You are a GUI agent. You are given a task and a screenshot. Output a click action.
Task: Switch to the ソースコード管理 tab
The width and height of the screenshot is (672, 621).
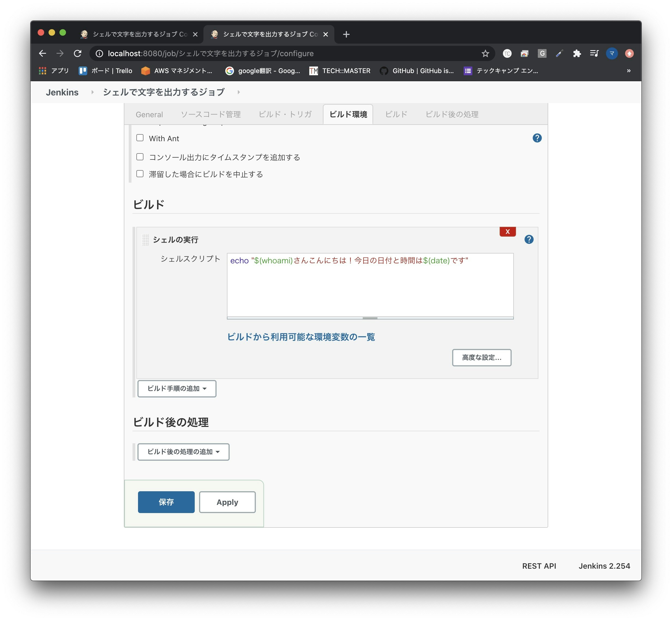pyautogui.click(x=211, y=114)
